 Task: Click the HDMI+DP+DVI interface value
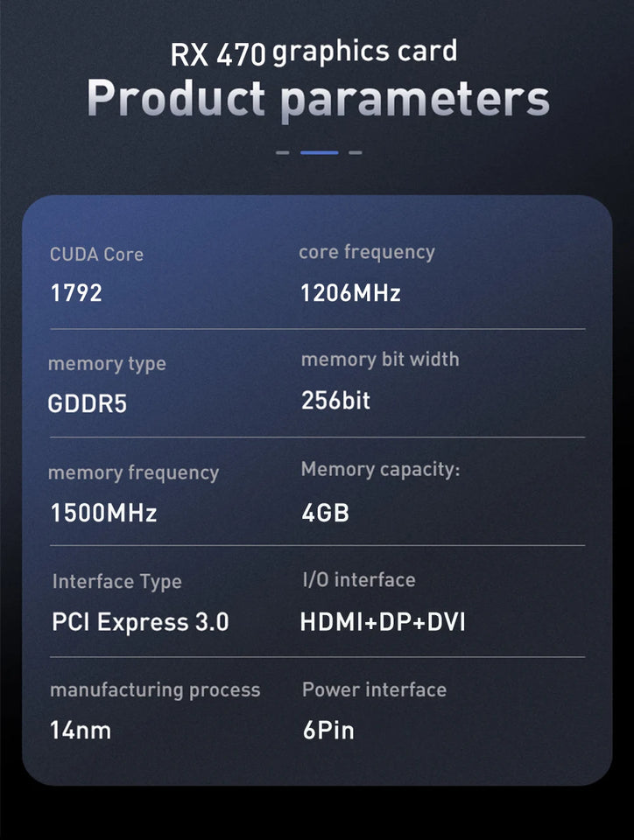(x=383, y=622)
